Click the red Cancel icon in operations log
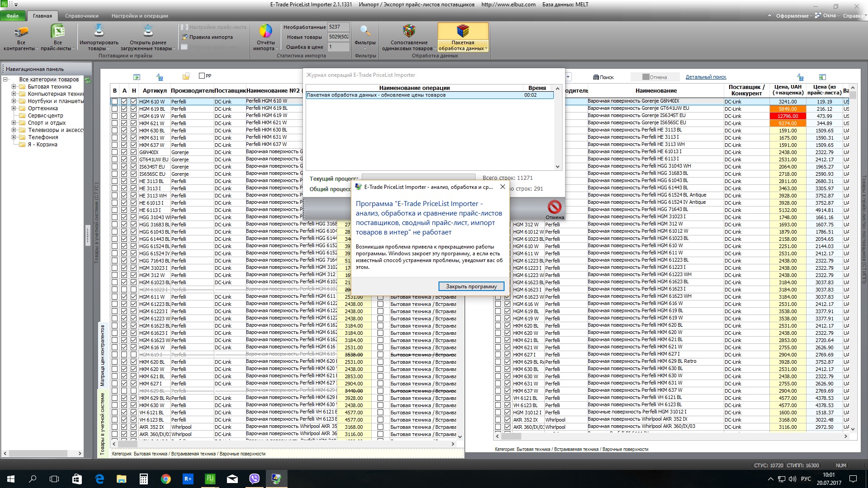 554,207
